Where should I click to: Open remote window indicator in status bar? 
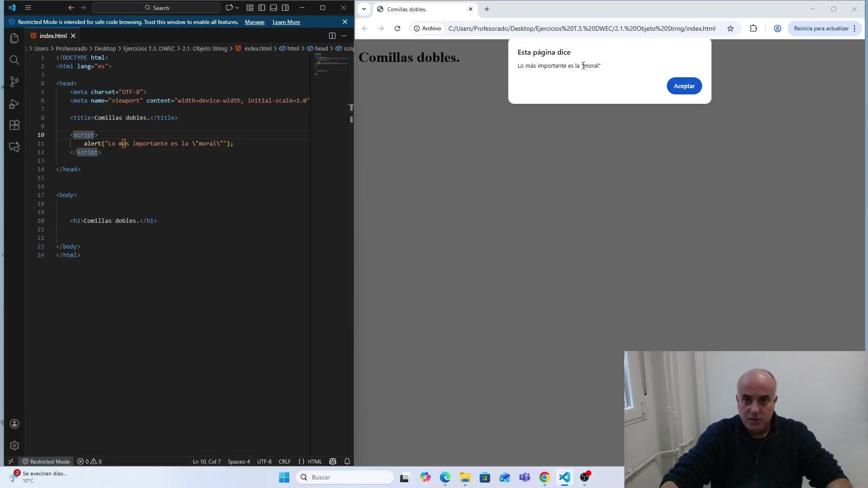tap(11, 461)
